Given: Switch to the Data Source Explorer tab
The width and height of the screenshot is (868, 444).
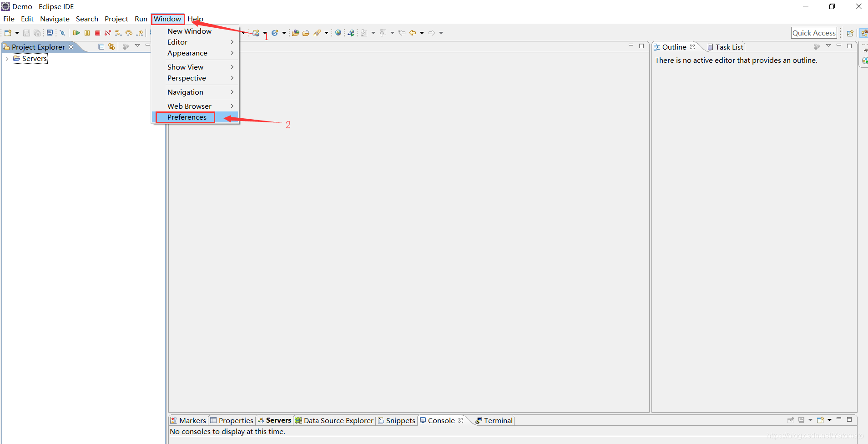Looking at the screenshot, I should tap(334, 420).
